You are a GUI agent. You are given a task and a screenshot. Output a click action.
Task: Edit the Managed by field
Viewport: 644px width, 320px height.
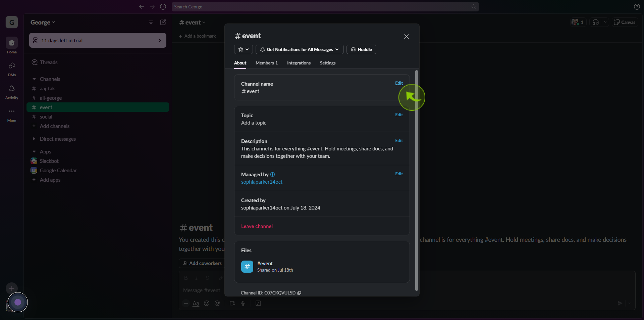[399, 174]
